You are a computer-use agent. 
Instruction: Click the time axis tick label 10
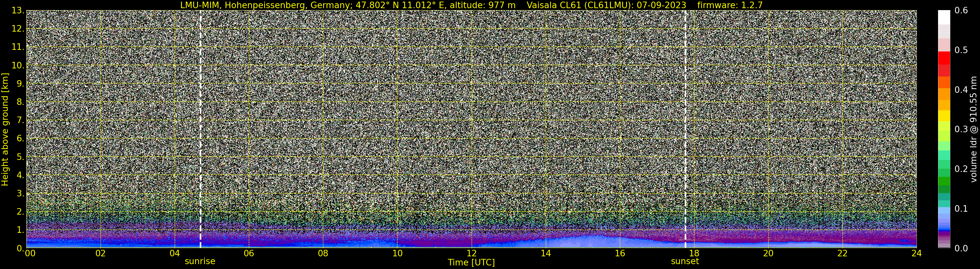(x=397, y=254)
